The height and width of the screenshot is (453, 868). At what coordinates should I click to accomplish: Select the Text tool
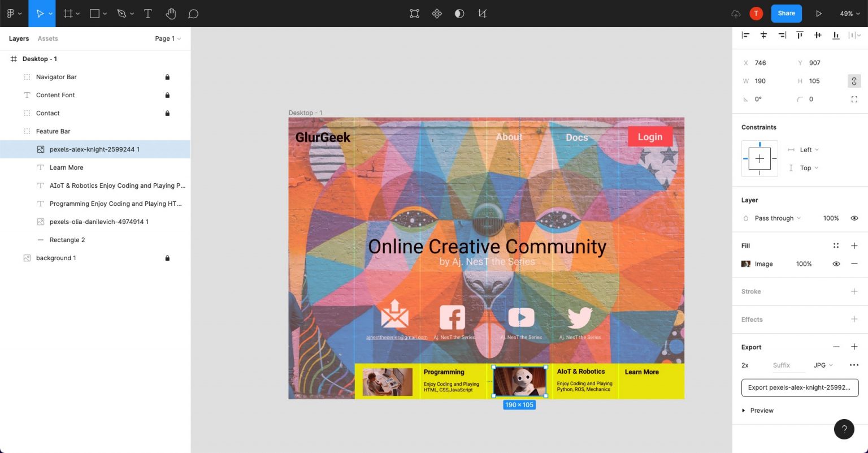click(x=148, y=14)
